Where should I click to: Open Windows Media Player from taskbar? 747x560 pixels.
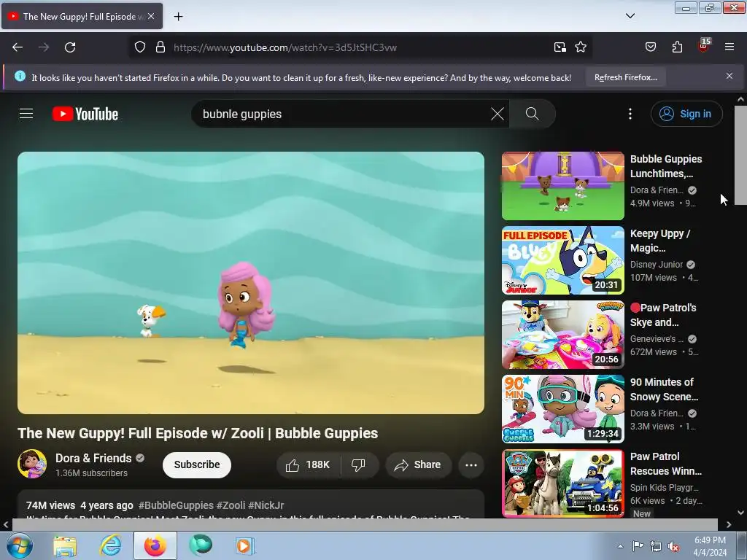[245, 545]
